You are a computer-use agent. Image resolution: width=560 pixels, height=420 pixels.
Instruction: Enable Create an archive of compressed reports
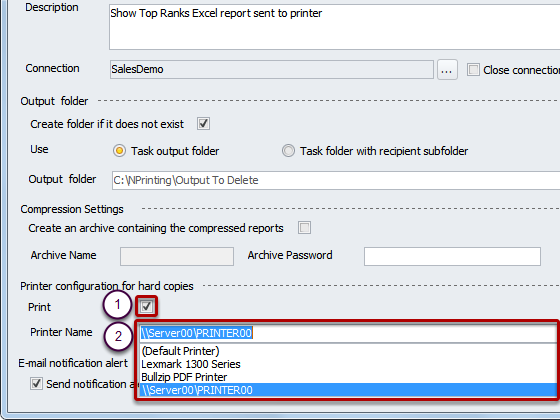click(x=304, y=228)
